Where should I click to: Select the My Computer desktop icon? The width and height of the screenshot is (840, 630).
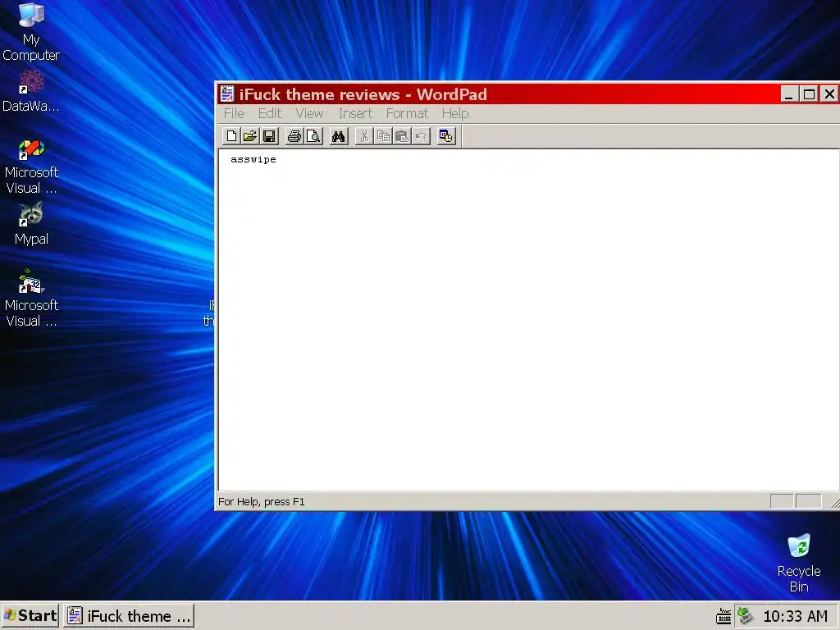coord(31,32)
